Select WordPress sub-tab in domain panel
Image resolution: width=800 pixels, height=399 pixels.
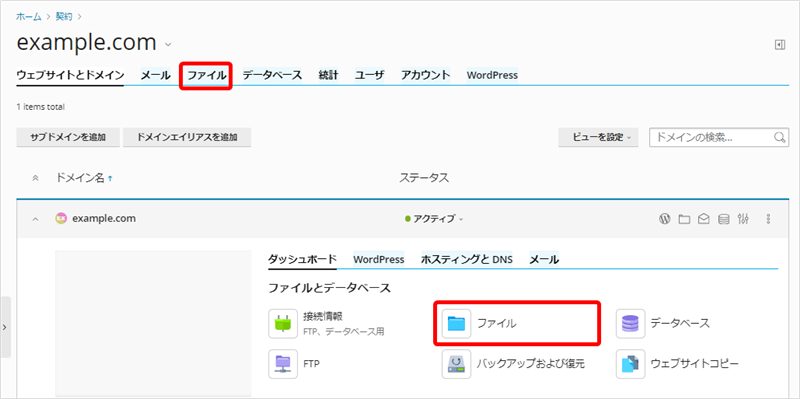click(379, 259)
